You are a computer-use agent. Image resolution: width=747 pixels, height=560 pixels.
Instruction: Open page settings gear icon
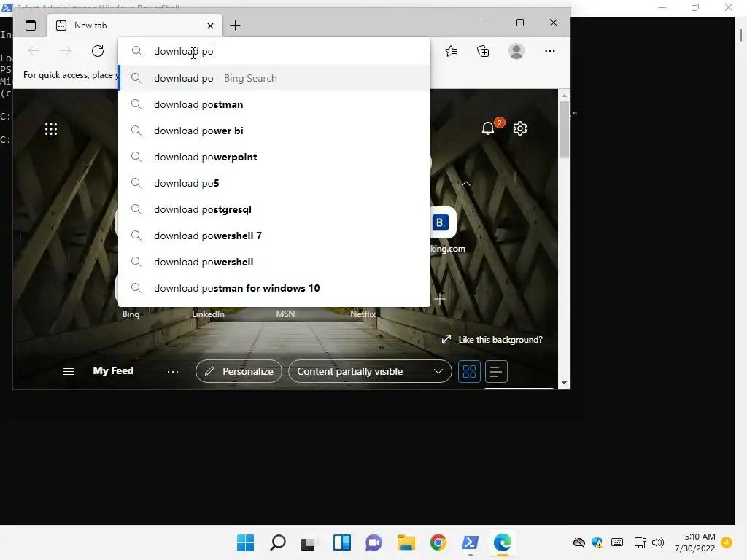coord(519,128)
